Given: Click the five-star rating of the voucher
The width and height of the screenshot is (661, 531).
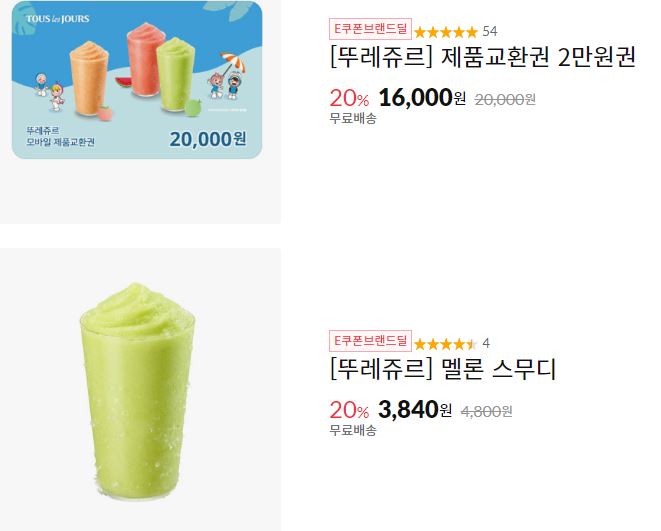Looking at the screenshot, I should 446,32.
